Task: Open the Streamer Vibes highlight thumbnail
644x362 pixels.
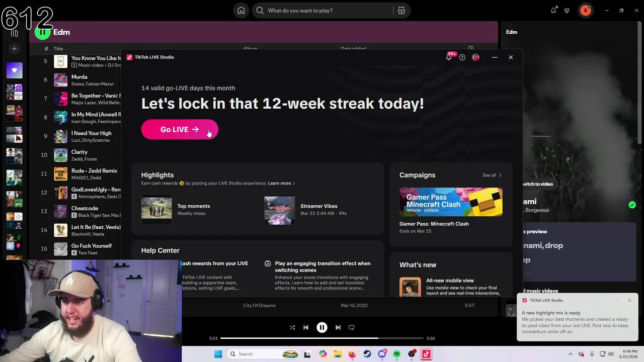Action: pos(280,210)
